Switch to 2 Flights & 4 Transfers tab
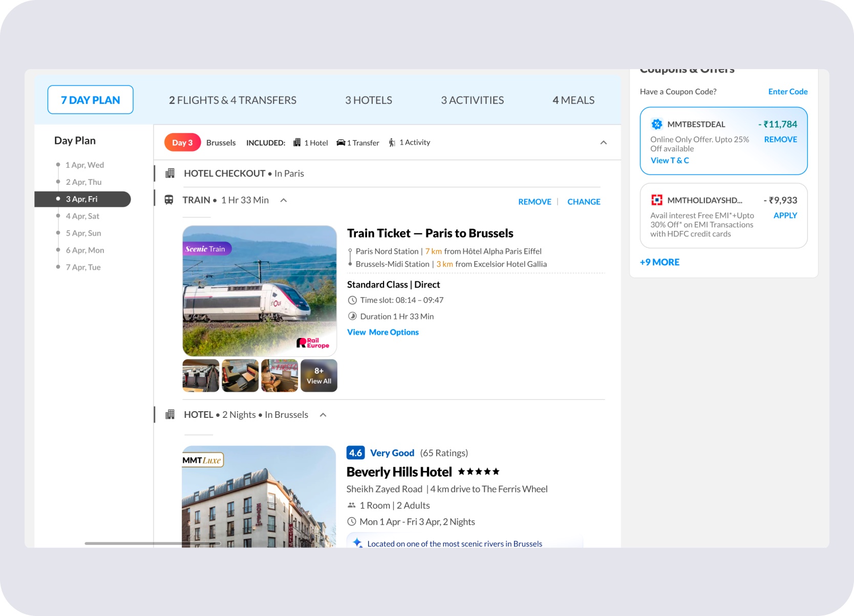Viewport: 854px width, 616px height. [232, 100]
